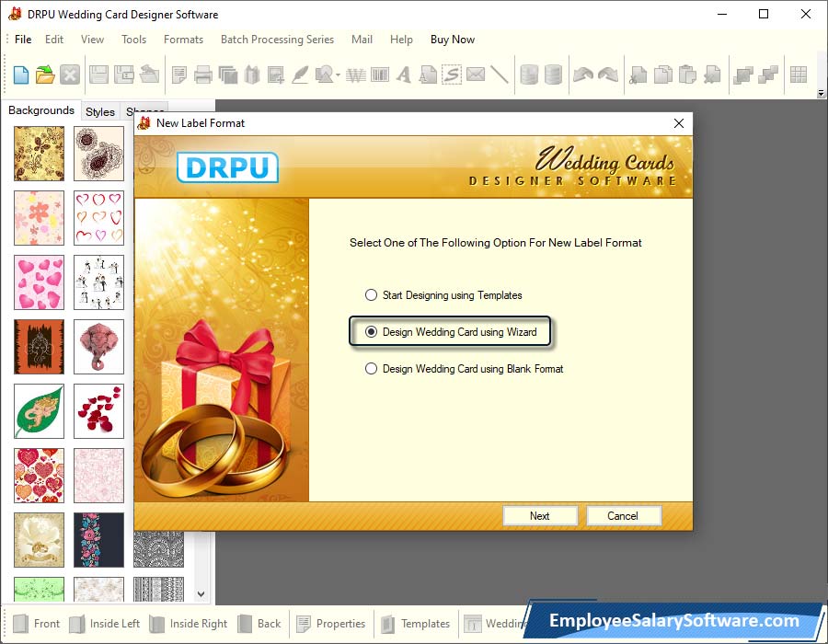The image size is (828, 644).
Task: Switch to the Backgrounds tab
Action: (x=41, y=110)
